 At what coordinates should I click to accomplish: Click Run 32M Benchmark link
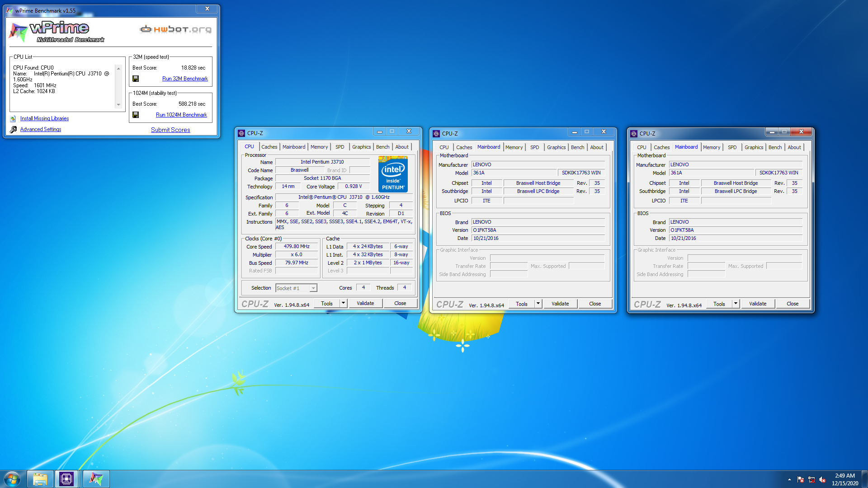coord(185,79)
